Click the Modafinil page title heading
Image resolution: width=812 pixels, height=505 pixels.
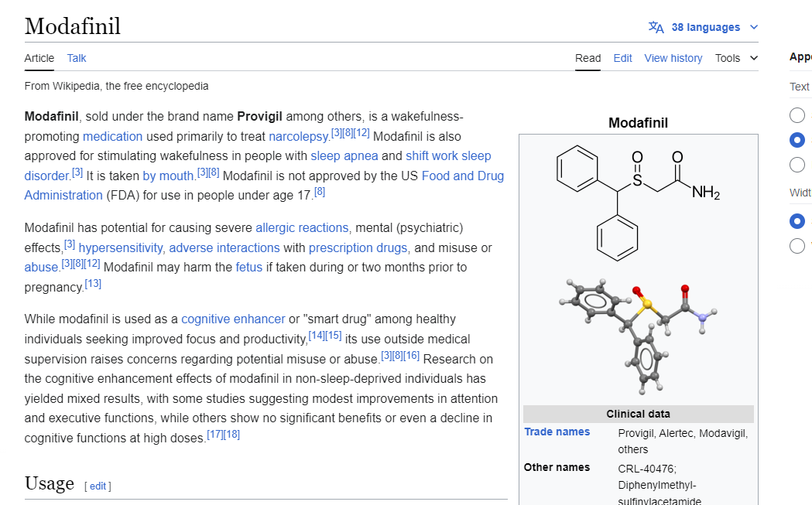click(73, 26)
